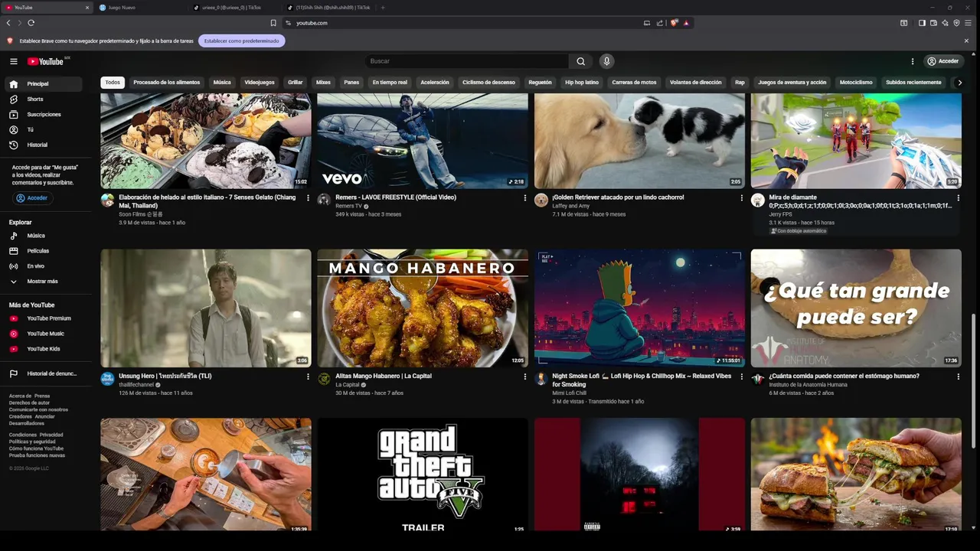
Task: Click La Capital channel name
Action: [x=348, y=385]
